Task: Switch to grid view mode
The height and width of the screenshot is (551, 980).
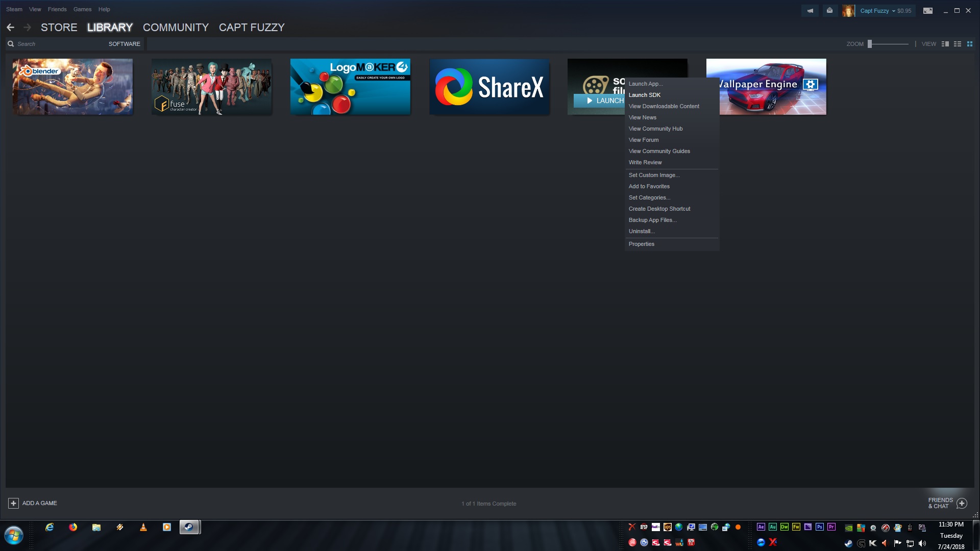Action: tap(970, 44)
